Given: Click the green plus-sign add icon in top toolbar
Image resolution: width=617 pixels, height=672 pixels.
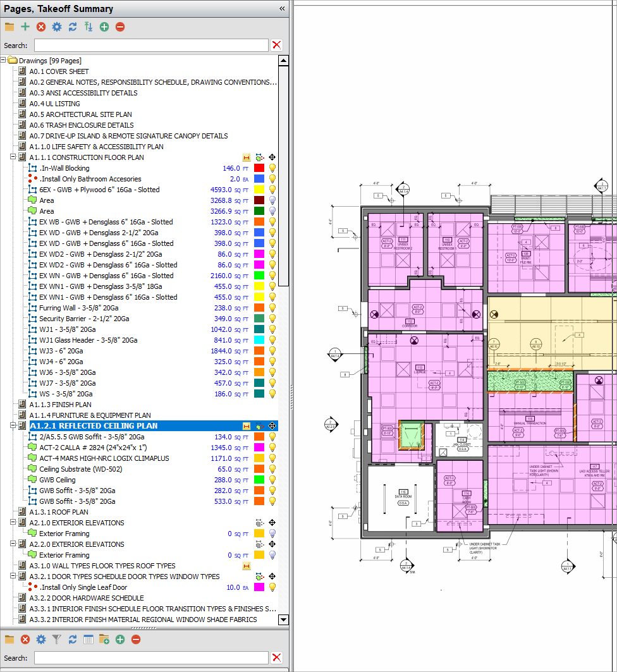Looking at the screenshot, I should click(x=25, y=27).
